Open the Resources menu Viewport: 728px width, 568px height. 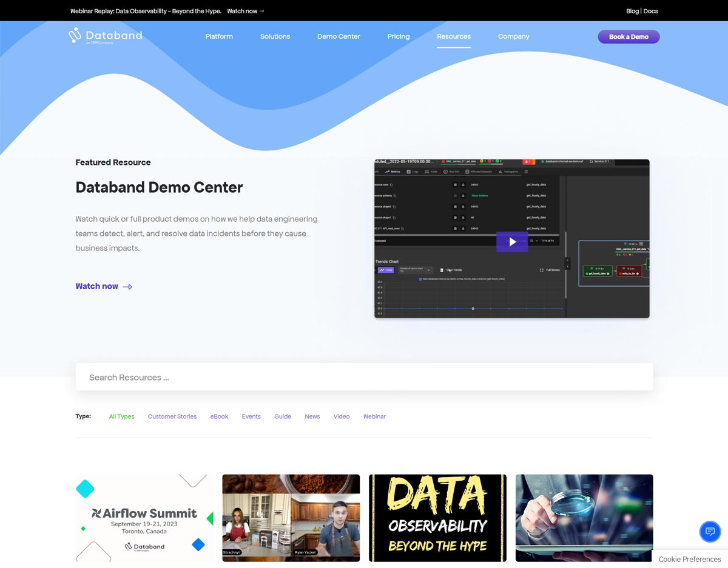pos(454,36)
